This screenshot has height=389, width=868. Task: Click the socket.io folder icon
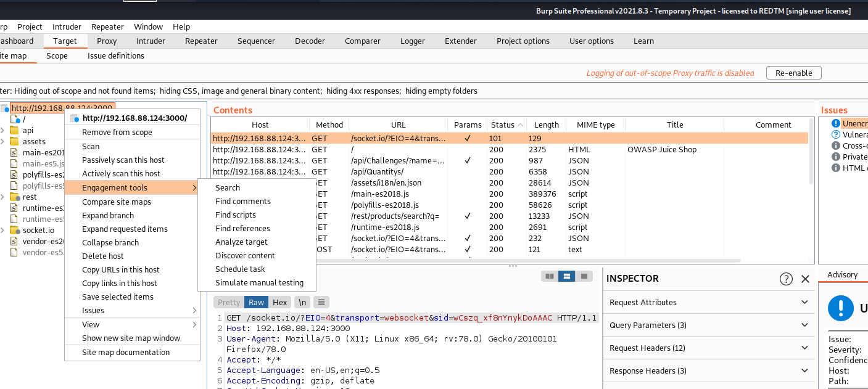click(x=14, y=230)
